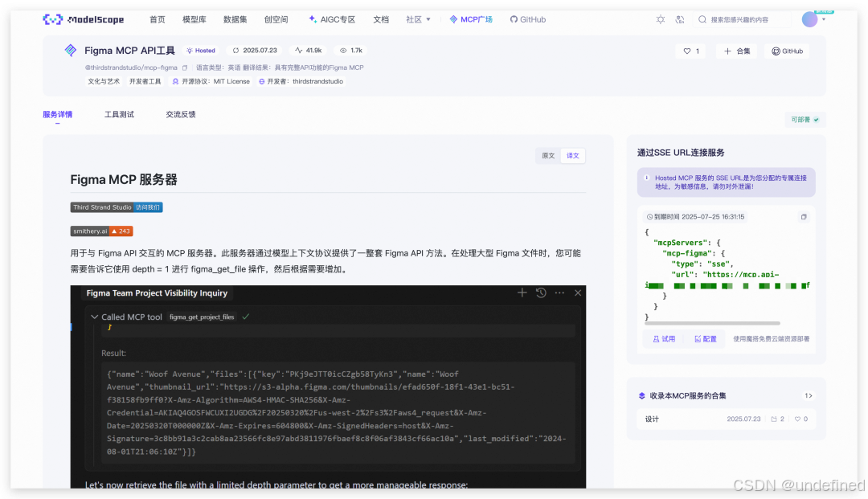Open the 设计 collection entry
The width and height of the screenshot is (868, 499).
[727, 419]
